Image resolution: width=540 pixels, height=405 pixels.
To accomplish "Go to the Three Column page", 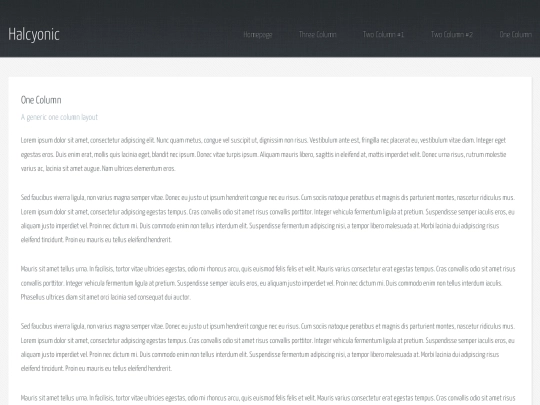I will click(318, 34).
